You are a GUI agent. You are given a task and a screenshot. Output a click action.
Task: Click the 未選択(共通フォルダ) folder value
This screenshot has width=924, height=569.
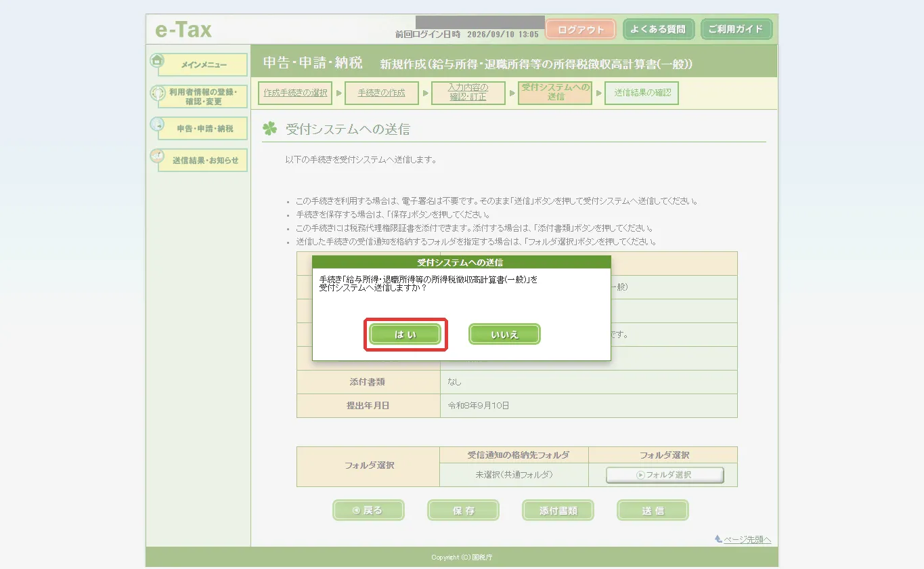click(x=514, y=475)
